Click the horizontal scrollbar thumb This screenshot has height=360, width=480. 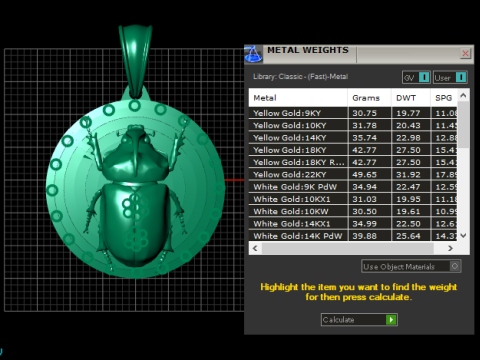(x=348, y=248)
